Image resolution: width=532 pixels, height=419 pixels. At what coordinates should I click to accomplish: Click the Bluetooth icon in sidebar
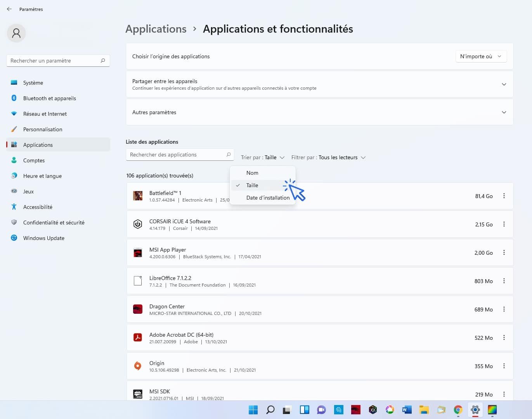tap(14, 98)
